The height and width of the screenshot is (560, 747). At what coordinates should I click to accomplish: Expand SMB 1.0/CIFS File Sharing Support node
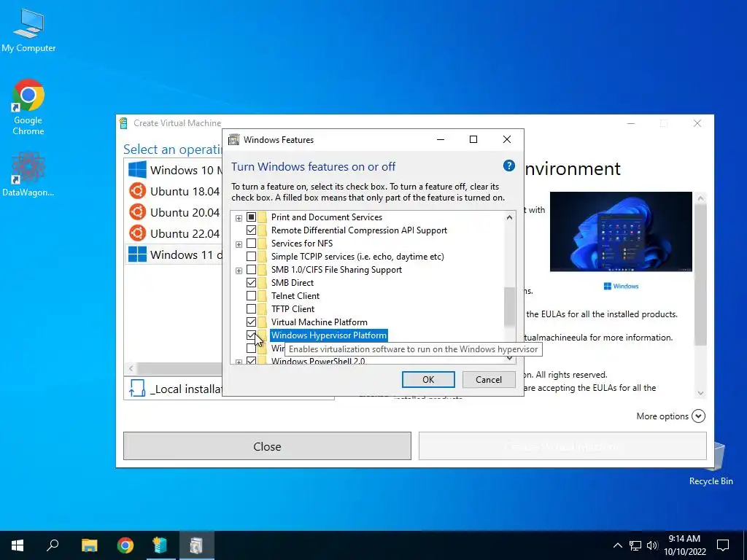pos(239,271)
